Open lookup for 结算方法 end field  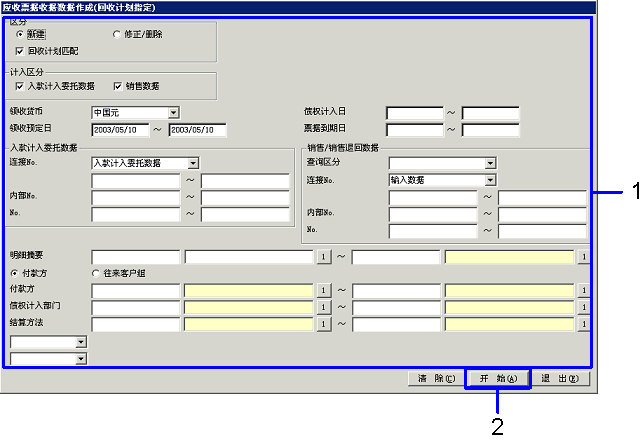(583, 324)
